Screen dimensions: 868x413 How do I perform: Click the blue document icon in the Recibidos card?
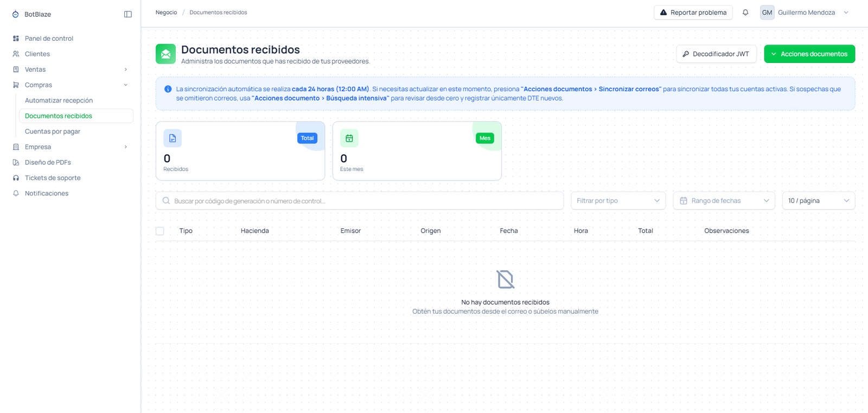(x=173, y=138)
